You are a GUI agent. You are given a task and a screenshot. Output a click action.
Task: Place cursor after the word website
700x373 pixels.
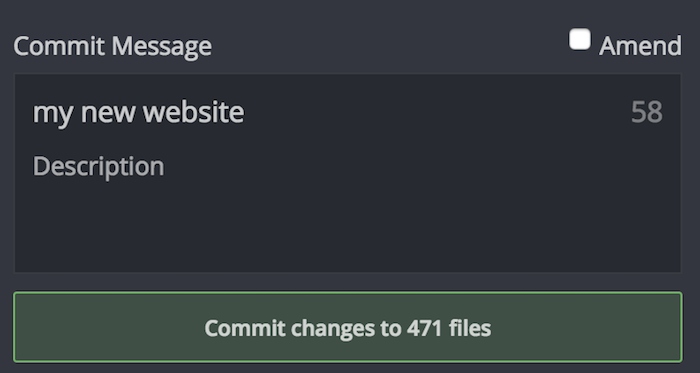[246, 112]
